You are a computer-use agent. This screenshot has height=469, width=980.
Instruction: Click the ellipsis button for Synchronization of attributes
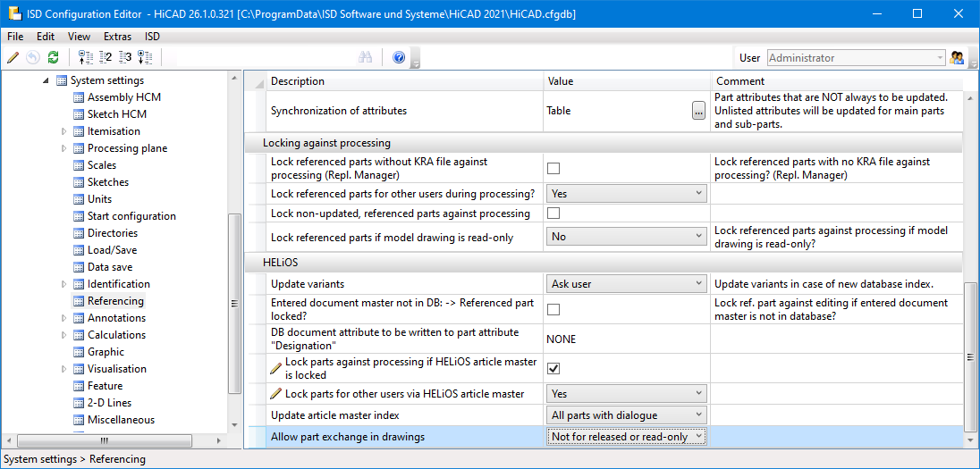pyautogui.click(x=698, y=111)
